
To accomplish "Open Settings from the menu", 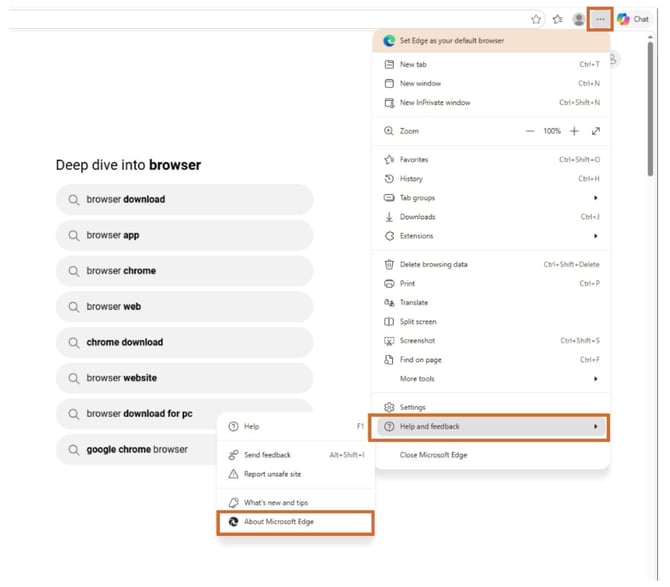I will (491, 407).
